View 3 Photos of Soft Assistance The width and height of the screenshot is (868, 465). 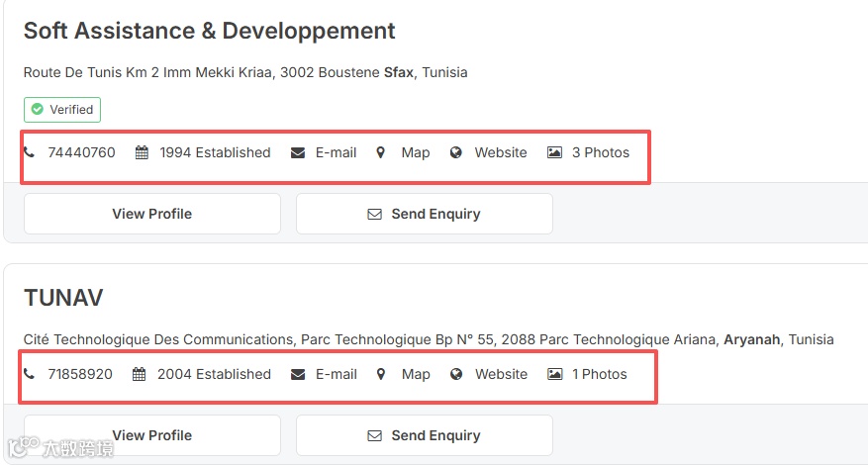coord(601,152)
